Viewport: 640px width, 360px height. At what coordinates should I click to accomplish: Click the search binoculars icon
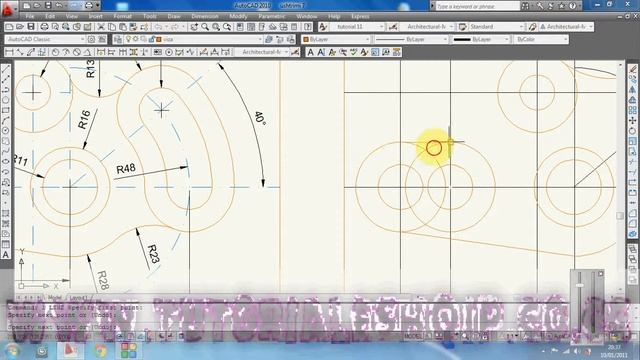pos(525,6)
